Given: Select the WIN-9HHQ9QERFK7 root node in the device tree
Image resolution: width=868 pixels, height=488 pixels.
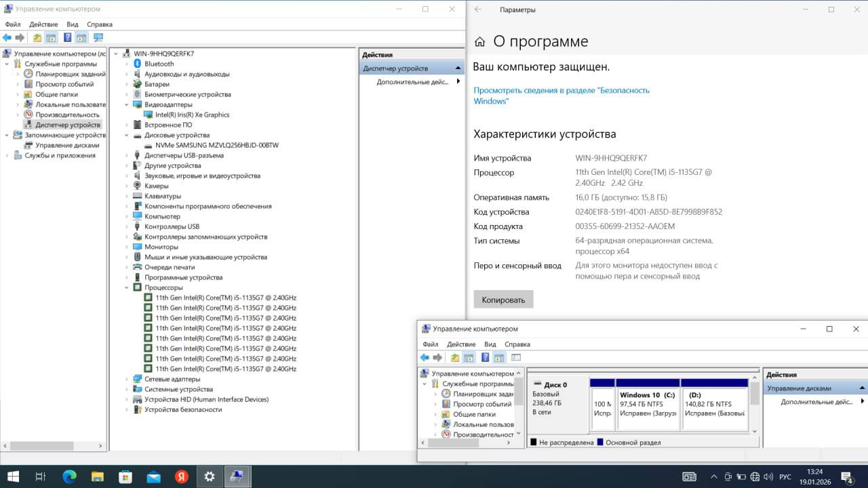Looking at the screenshot, I should (x=163, y=54).
